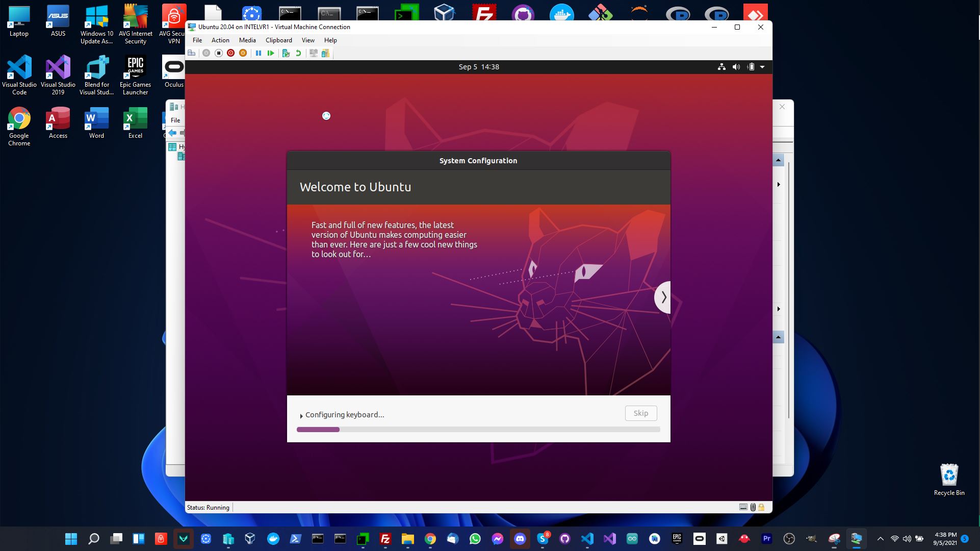Click the lower collapse arrow in Hyper-V Actions pane
This screenshot has height=551, width=980.
click(778, 337)
